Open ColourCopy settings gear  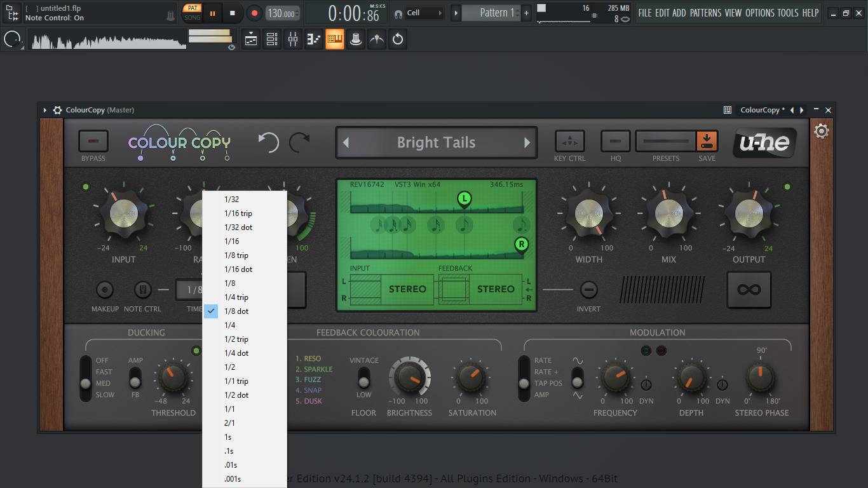(822, 132)
